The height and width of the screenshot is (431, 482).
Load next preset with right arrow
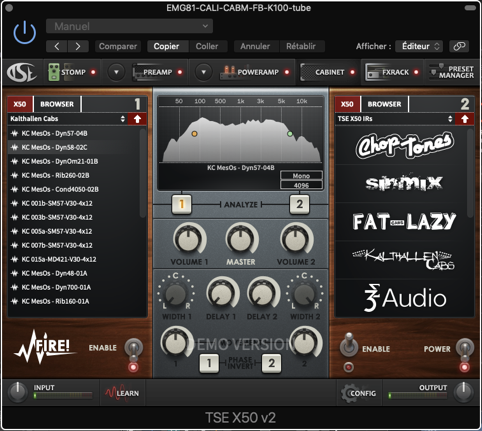tap(78, 46)
